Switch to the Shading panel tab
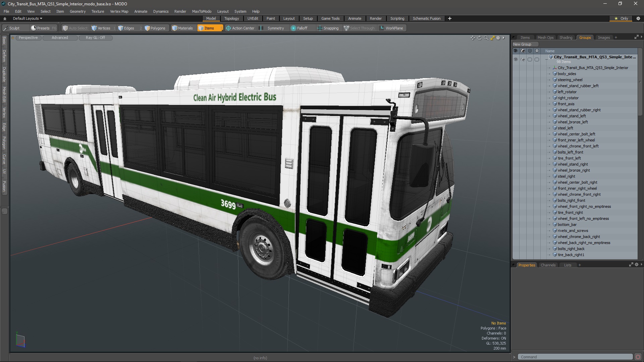 point(566,38)
